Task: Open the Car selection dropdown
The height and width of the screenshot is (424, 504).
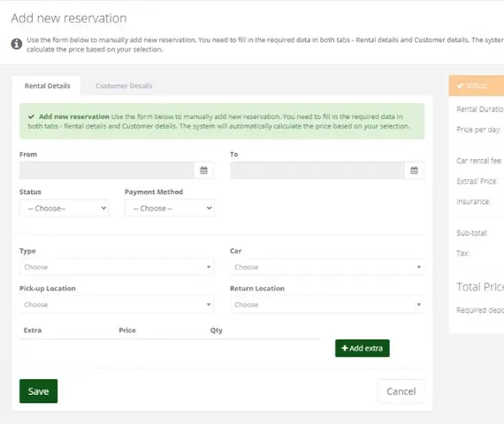Action: (x=327, y=267)
